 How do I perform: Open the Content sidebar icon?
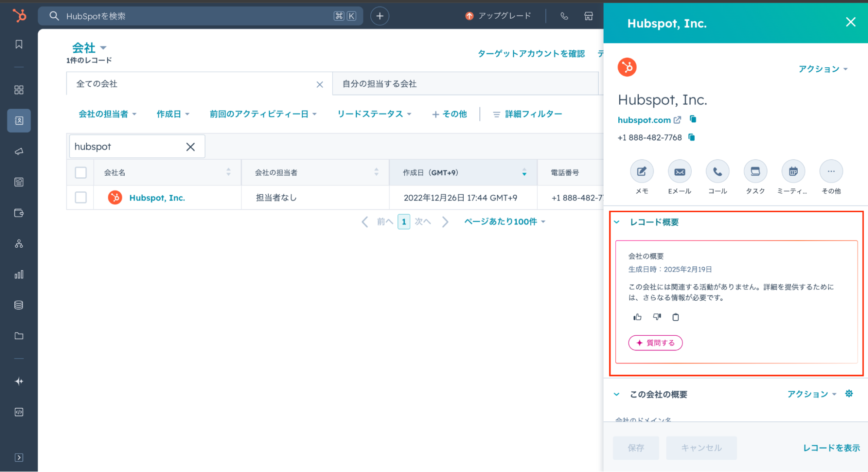(x=19, y=182)
